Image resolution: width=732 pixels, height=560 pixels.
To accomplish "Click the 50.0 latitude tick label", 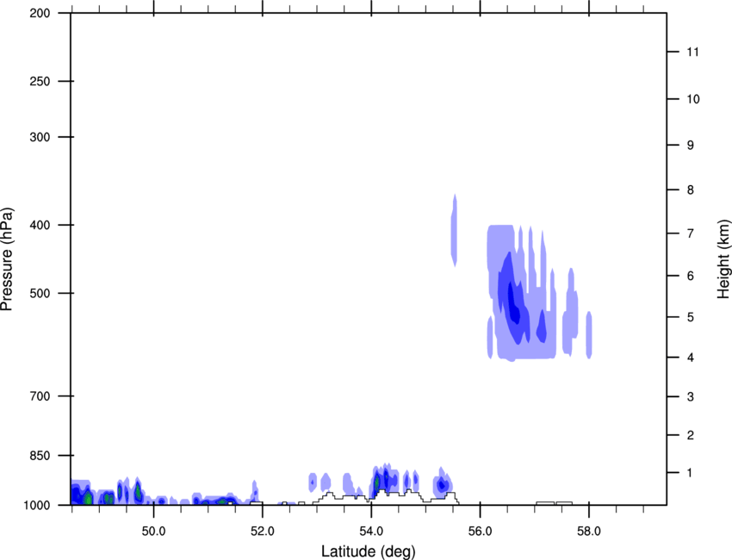I will 153,531.
